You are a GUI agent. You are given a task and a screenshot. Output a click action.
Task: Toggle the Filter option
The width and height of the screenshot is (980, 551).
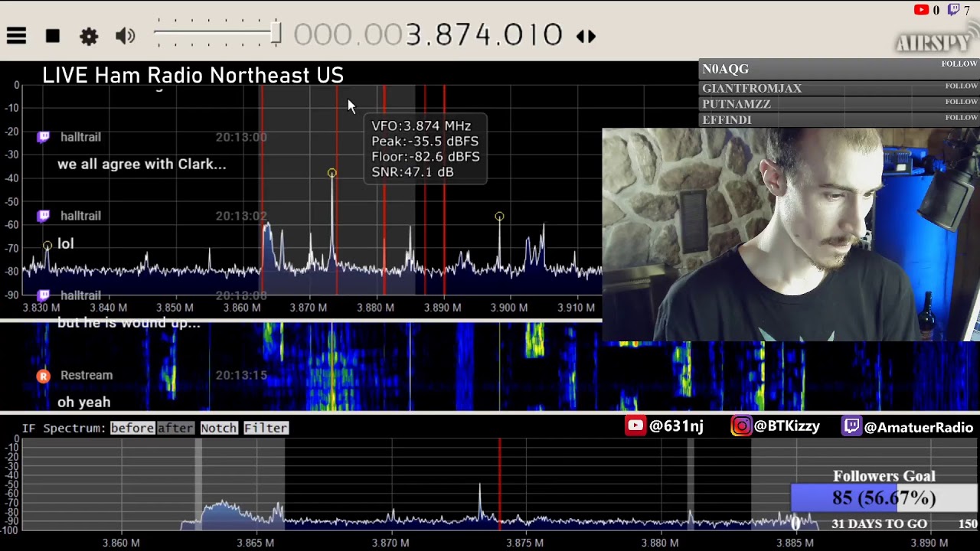[x=266, y=428]
